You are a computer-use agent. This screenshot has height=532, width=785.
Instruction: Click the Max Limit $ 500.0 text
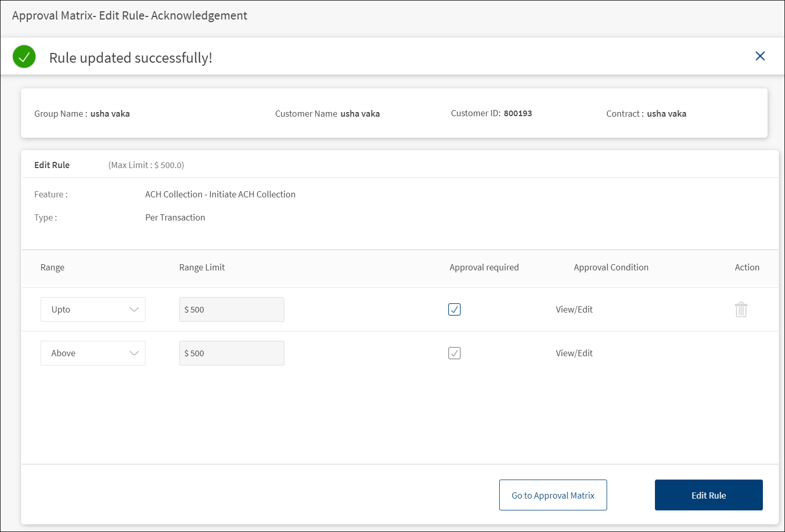coord(146,165)
